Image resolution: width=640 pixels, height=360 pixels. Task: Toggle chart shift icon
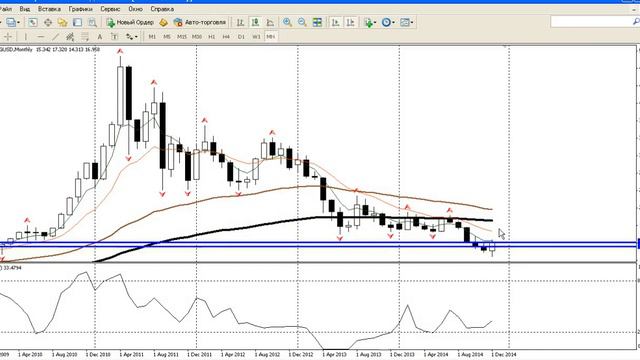pos(350,22)
